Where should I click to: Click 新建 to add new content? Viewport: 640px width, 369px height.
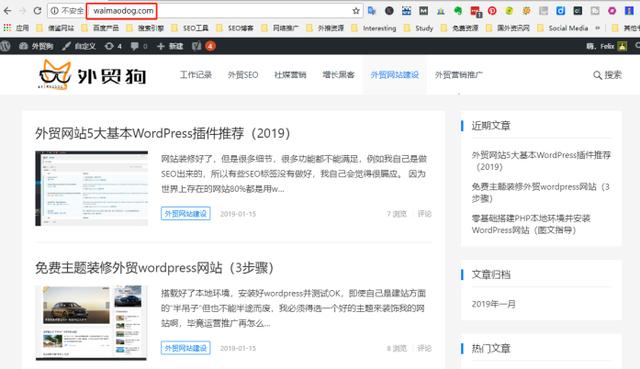click(x=170, y=46)
